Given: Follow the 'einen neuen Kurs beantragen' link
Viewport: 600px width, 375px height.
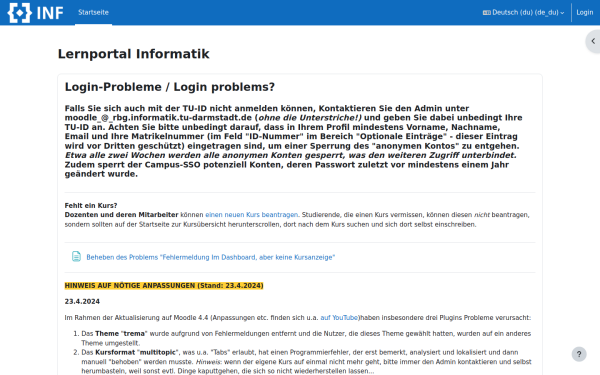Looking at the screenshot, I should [x=251, y=215].
